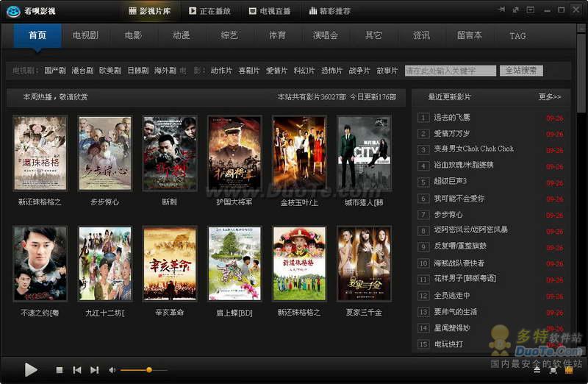This screenshot has height=384, width=588.
Task: Open the 更多>> link for recent updates
Action: pyautogui.click(x=549, y=96)
